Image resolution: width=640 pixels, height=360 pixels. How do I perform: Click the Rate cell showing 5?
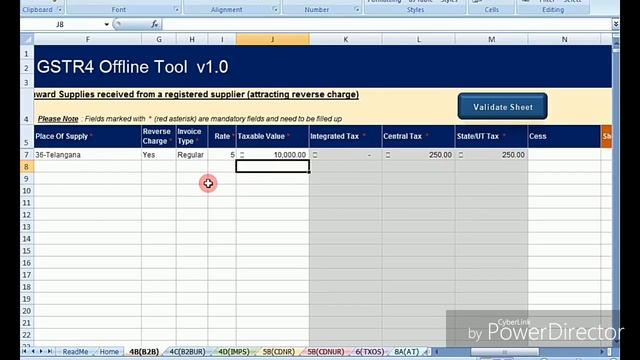click(x=222, y=155)
